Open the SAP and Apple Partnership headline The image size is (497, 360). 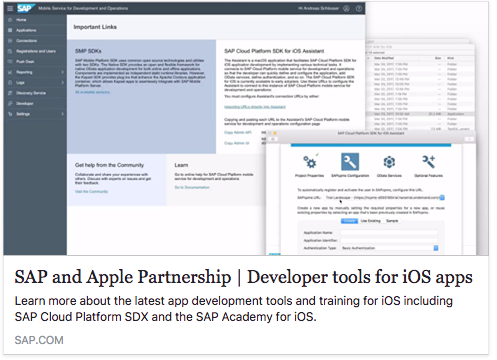[x=243, y=277]
